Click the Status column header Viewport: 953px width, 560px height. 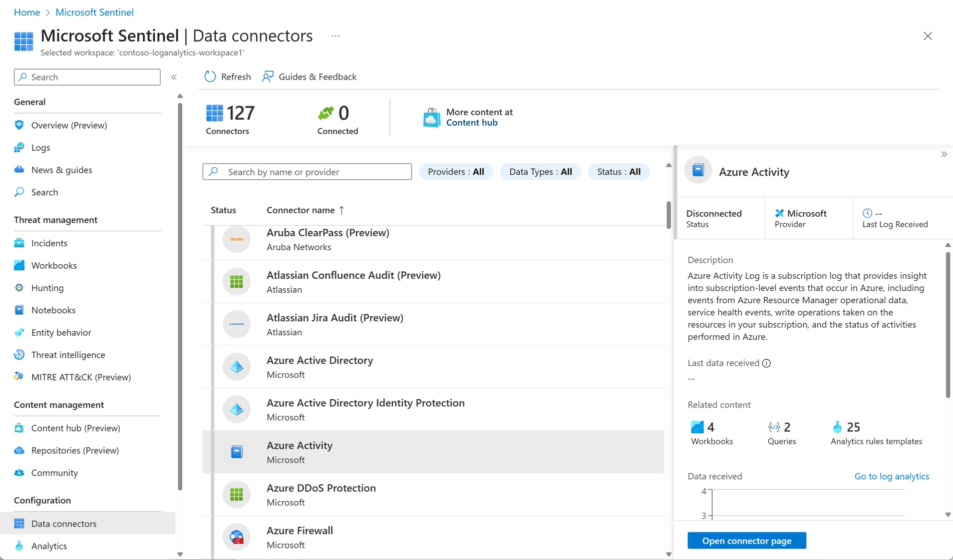click(x=223, y=210)
